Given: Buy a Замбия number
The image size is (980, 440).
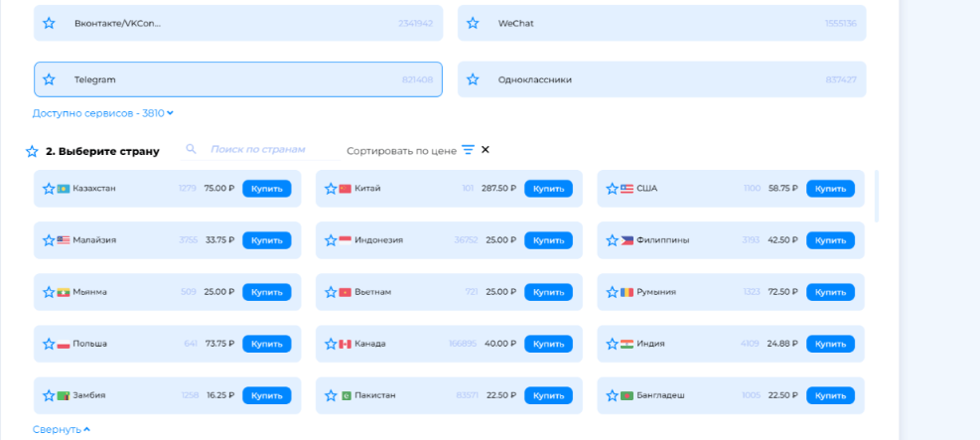Looking at the screenshot, I should 267,395.
